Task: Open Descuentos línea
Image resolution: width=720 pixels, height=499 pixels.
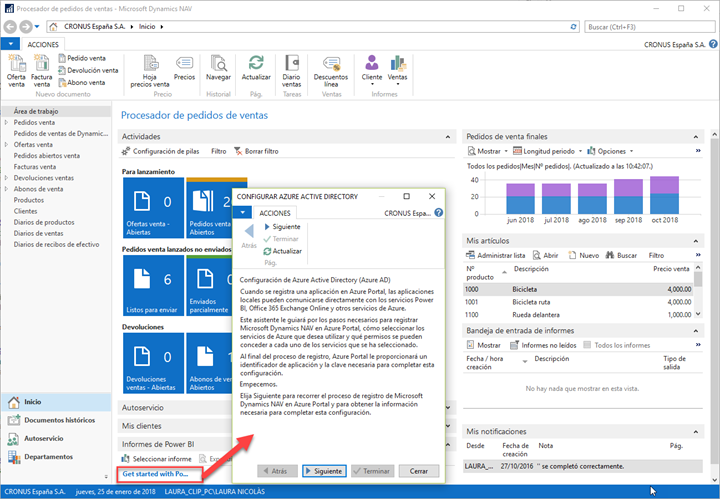Action: tap(331, 70)
